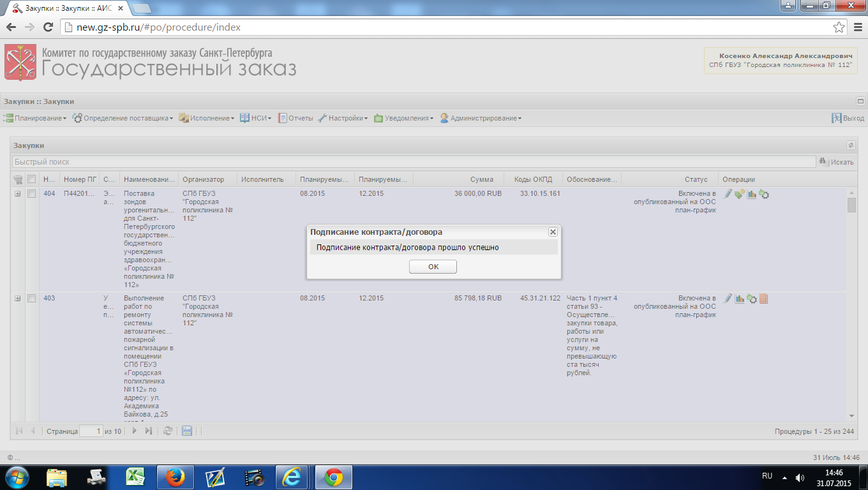Click the OKPD code 45.31.21.122
Screen dimensions: 868x490
coord(540,298)
